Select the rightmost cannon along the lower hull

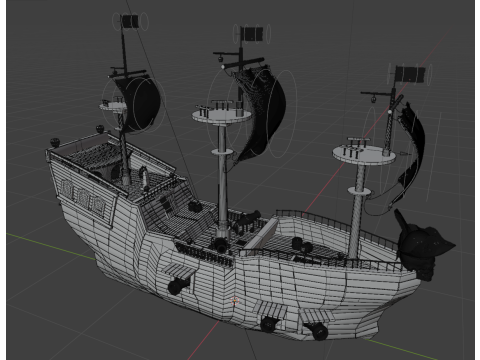[x=317, y=330]
